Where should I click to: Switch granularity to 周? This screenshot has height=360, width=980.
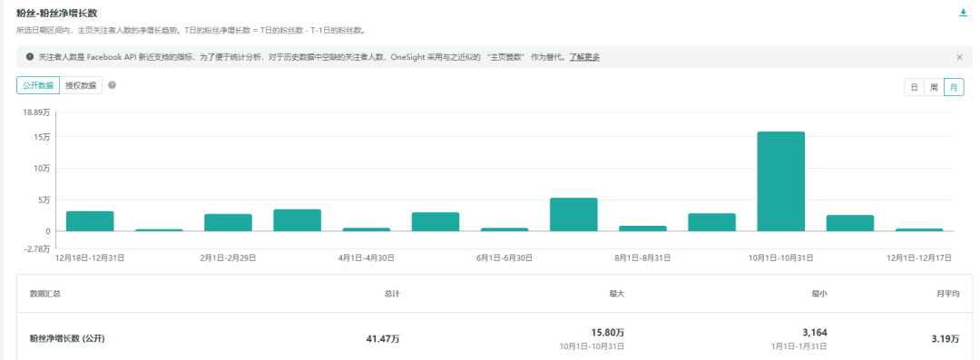934,87
